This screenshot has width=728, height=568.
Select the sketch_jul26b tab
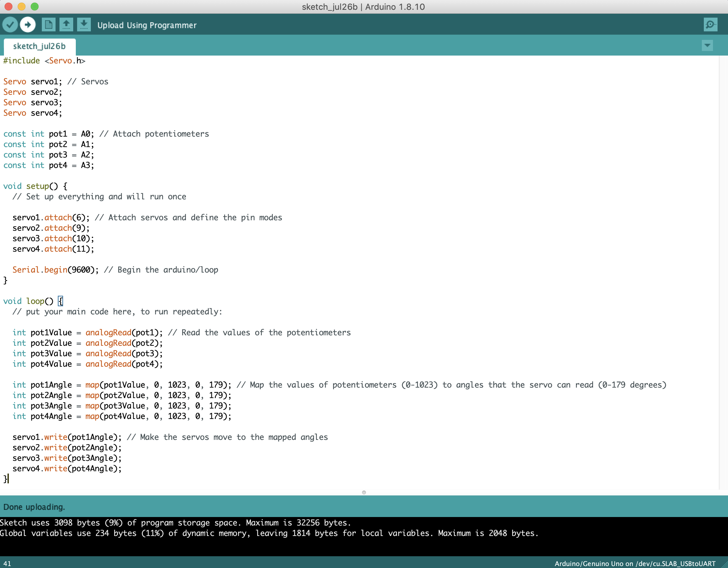tap(39, 46)
